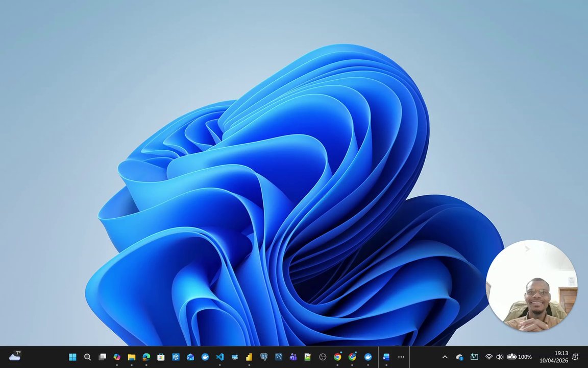Screen dimensions: 588x368
Task: Open the Outlook mail taskbar icon
Action: [x=190, y=357]
